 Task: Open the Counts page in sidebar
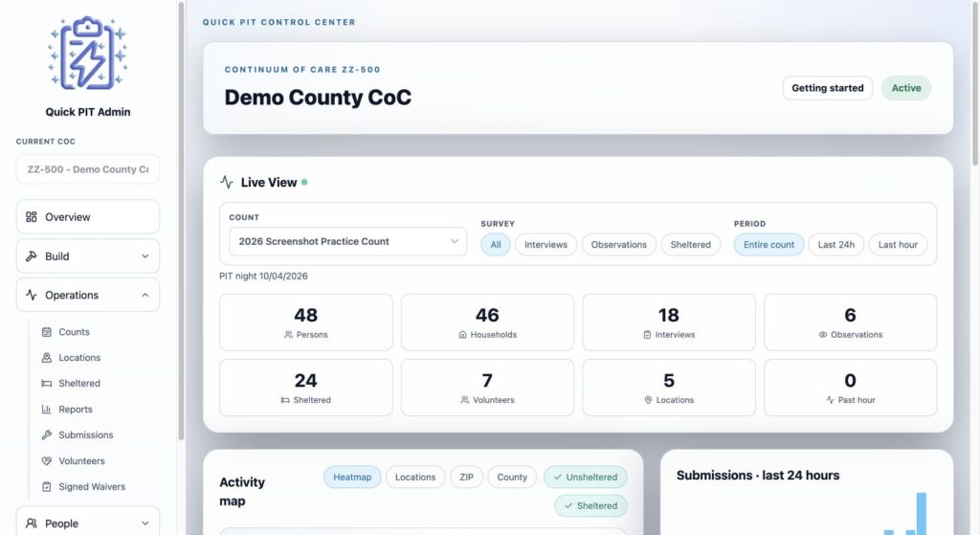pos(74,332)
